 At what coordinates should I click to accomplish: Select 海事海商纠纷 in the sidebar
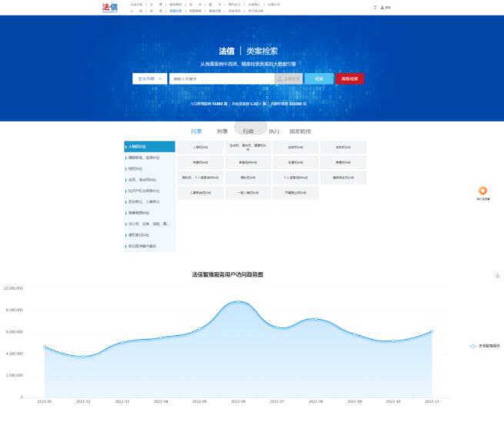pos(150,213)
